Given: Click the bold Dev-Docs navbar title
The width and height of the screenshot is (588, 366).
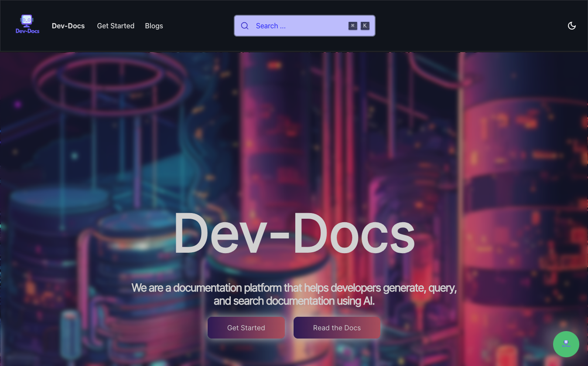Looking at the screenshot, I should 68,26.
